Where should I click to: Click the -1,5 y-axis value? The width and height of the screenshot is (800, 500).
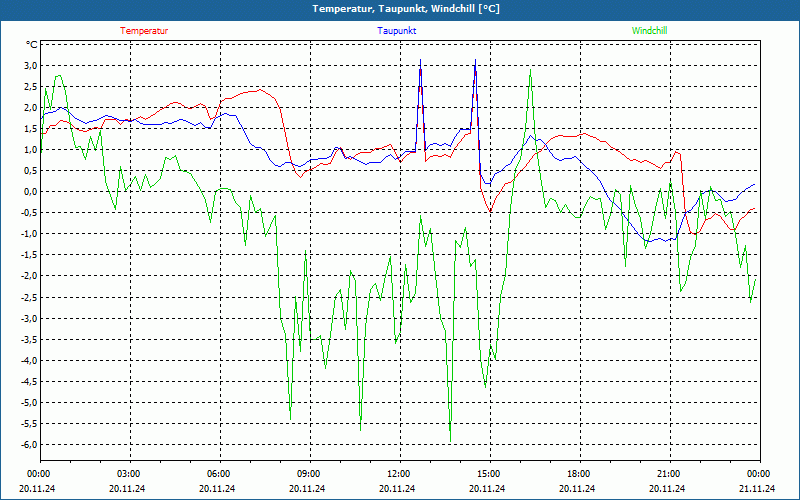coord(29,255)
